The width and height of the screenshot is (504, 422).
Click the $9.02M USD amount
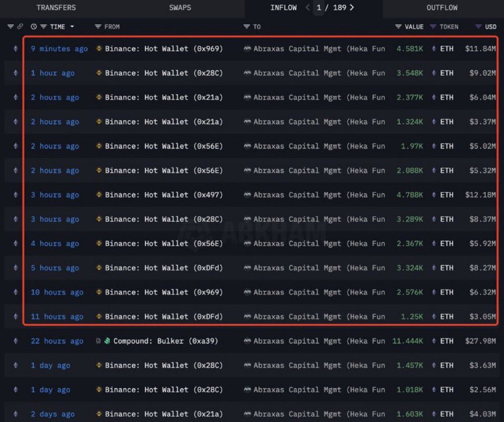coord(483,73)
